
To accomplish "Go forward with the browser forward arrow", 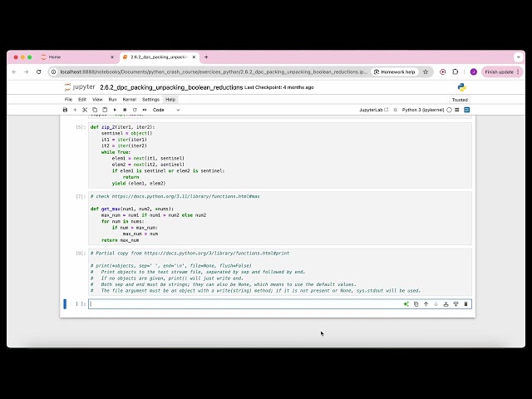I will pos(26,72).
